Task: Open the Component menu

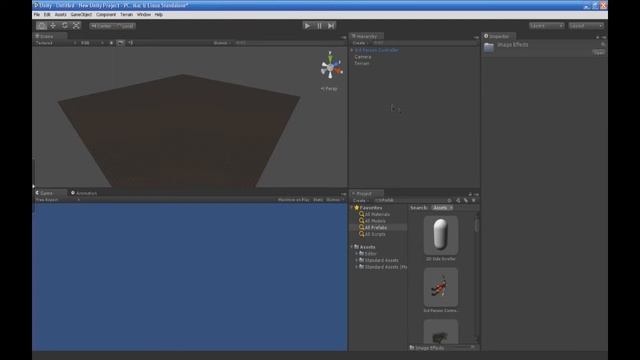Action: (x=106, y=14)
